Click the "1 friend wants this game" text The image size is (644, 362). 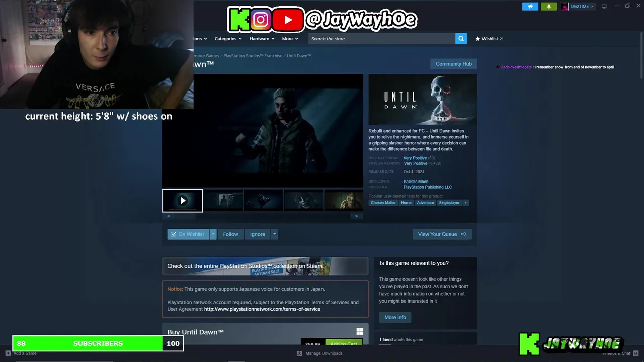pos(401,340)
